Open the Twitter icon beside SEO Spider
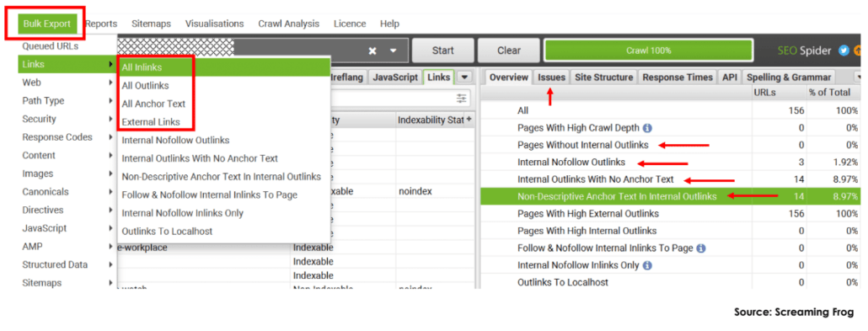Image resolution: width=868 pixels, height=331 pixels. coord(844,51)
